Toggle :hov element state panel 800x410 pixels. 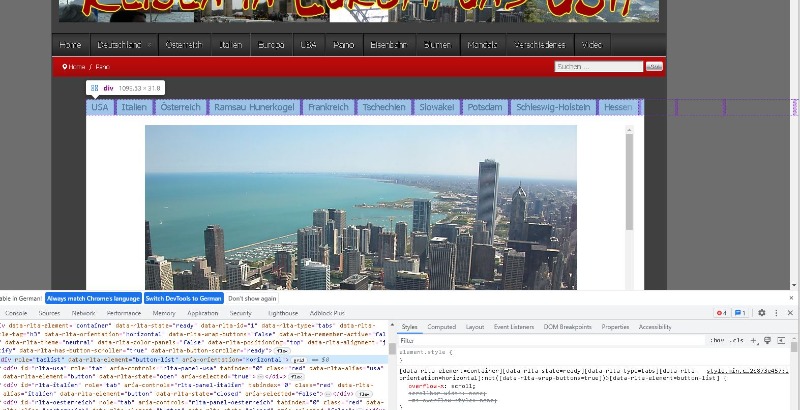pyautogui.click(x=715, y=341)
